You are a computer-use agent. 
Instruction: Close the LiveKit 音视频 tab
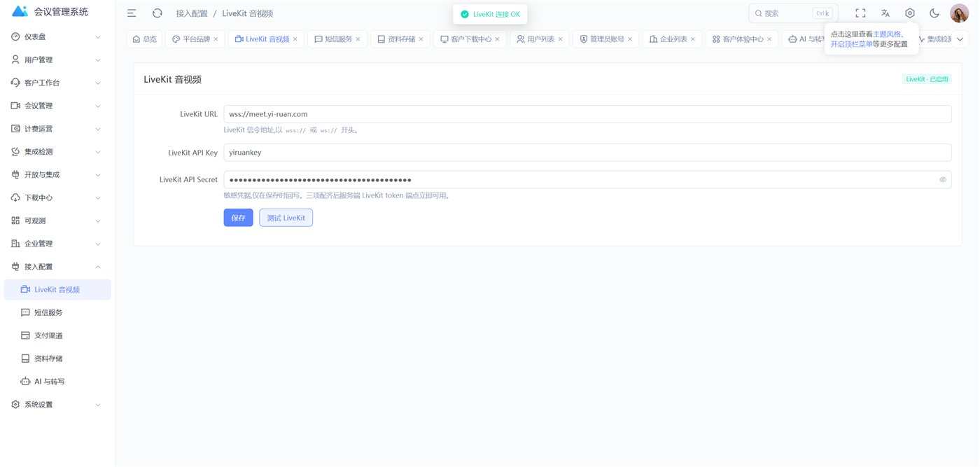[x=295, y=39]
